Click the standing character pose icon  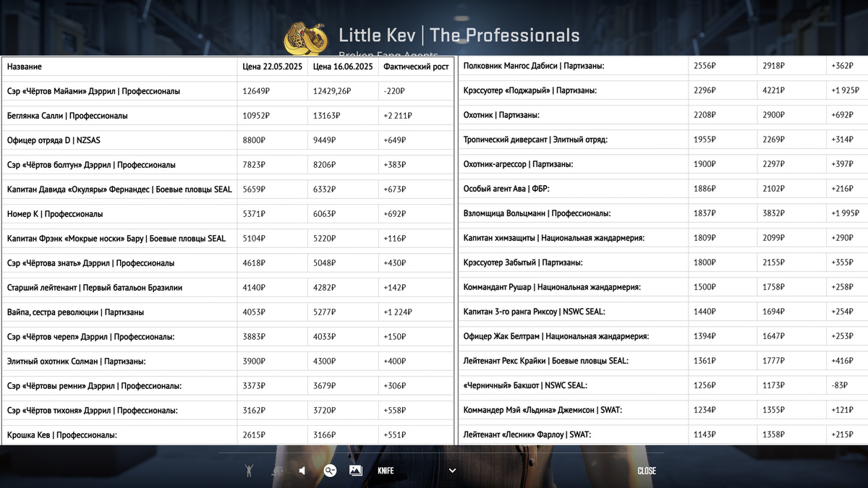pos(249,471)
